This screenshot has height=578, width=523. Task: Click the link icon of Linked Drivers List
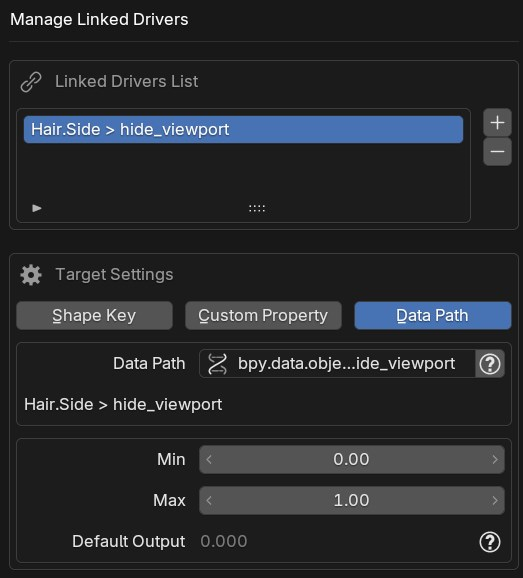click(31, 81)
